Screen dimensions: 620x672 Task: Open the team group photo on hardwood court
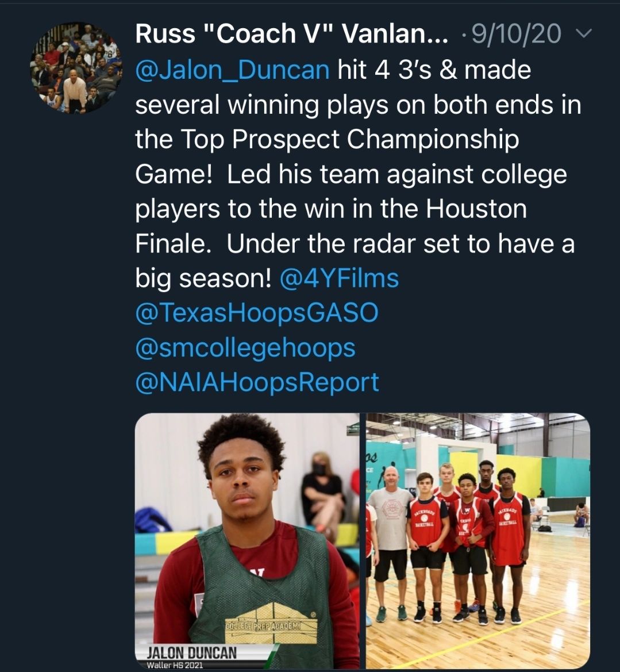point(477,540)
